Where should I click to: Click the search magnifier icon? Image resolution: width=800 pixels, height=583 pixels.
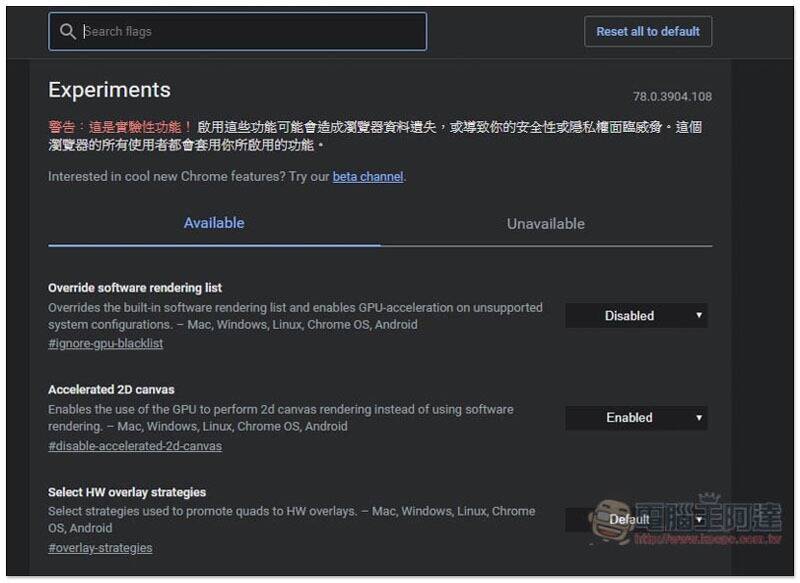pyautogui.click(x=67, y=31)
